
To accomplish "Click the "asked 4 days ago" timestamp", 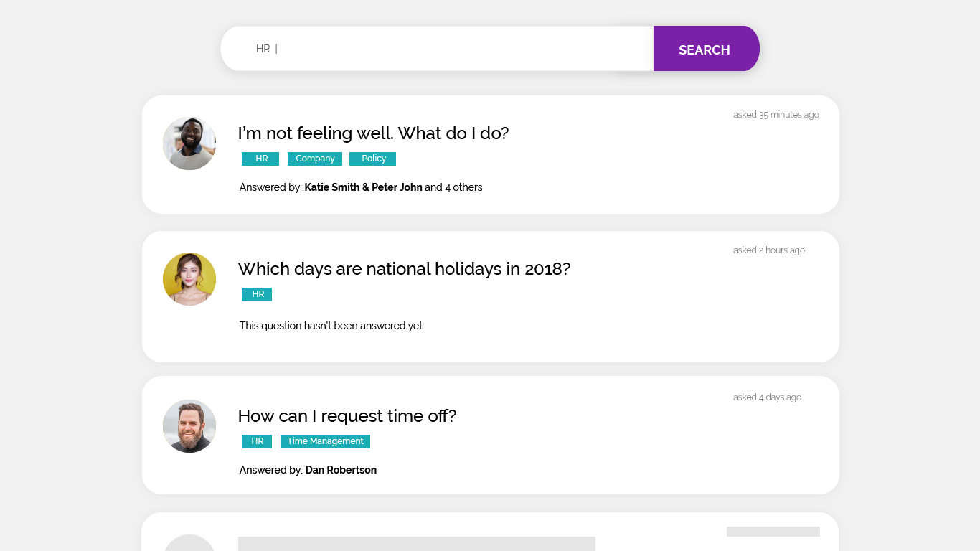I will coord(767,397).
